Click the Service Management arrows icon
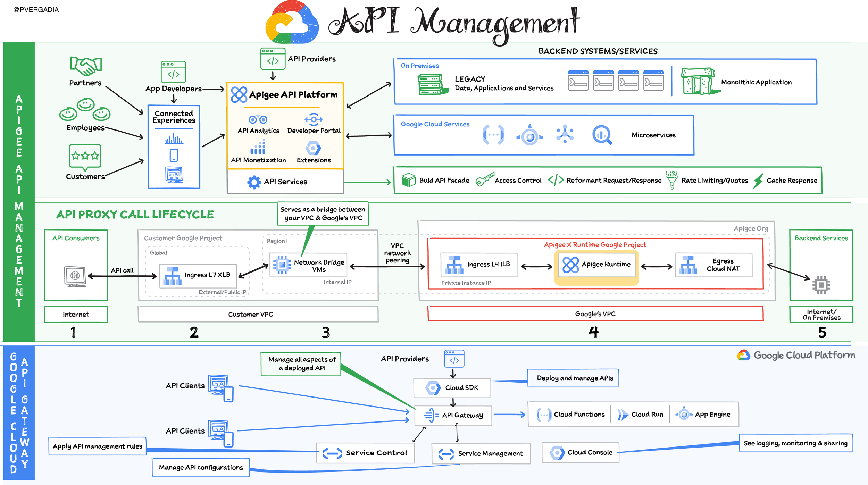The image size is (868, 485). coord(446,454)
